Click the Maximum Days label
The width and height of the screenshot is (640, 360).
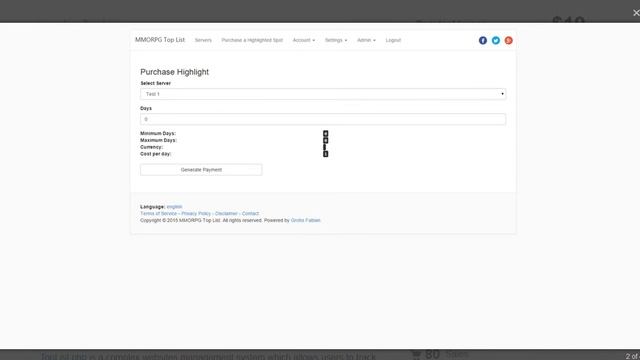click(158, 140)
